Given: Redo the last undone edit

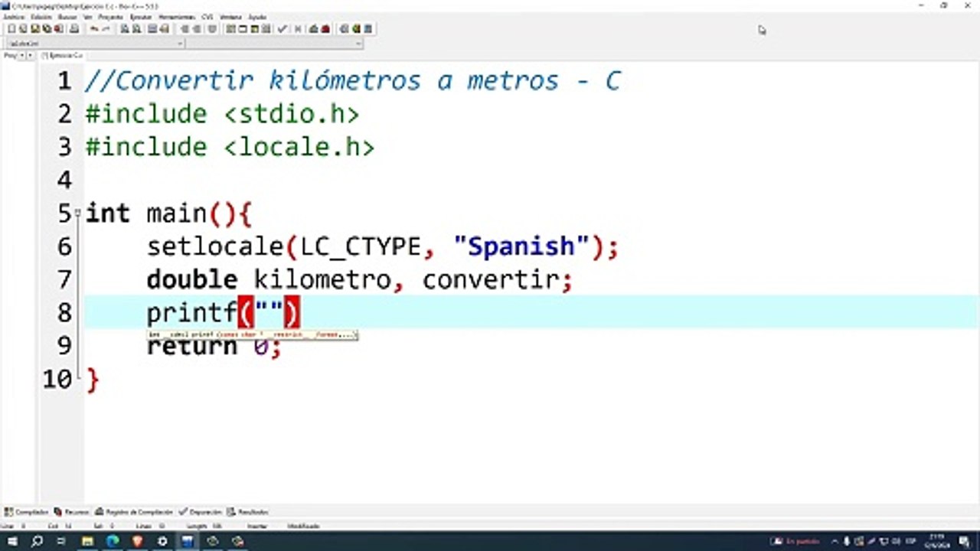Looking at the screenshot, I should tap(106, 28).
